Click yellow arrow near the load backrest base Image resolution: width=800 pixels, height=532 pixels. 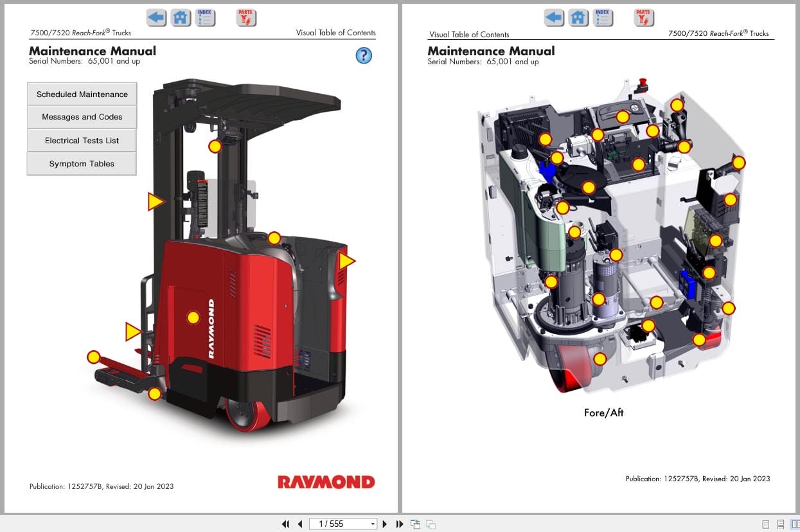pyautogui.click(x=132, y=332)
